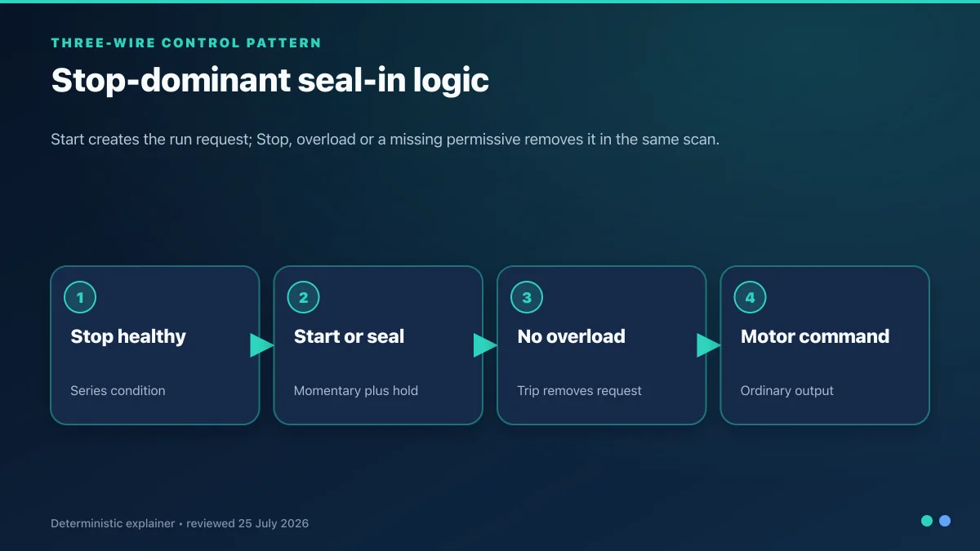Select the Stop healthy card heading
The height and width of the screenshot is (551, 980).
pyautogui.click(x=128, y=336)
